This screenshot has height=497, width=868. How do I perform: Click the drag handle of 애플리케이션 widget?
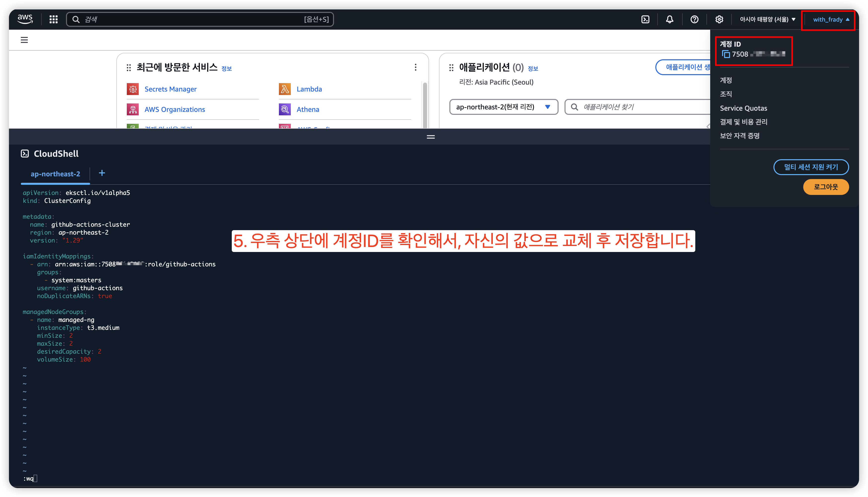[451, 68]
